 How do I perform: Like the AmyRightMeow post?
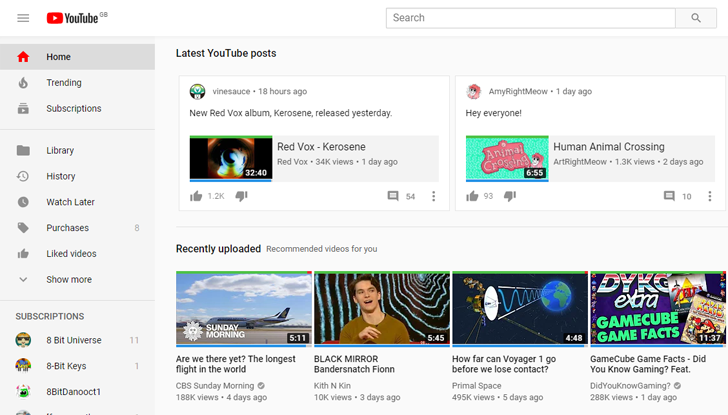tap(472, 196)
